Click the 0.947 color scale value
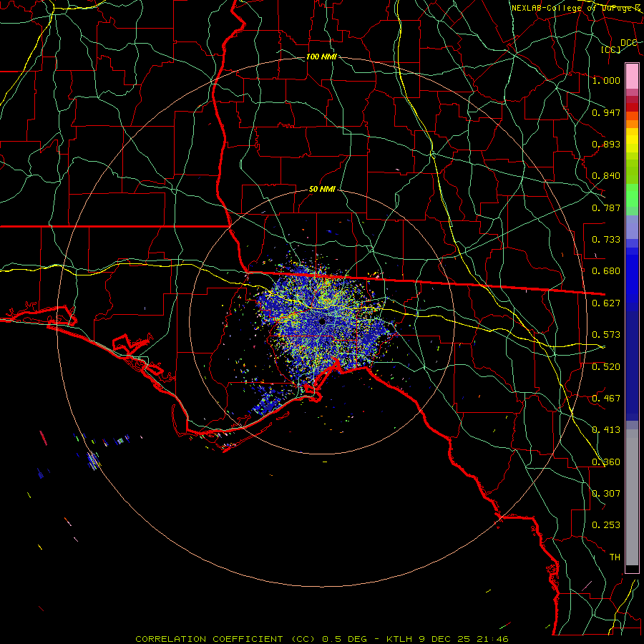 tap(606, 112)
